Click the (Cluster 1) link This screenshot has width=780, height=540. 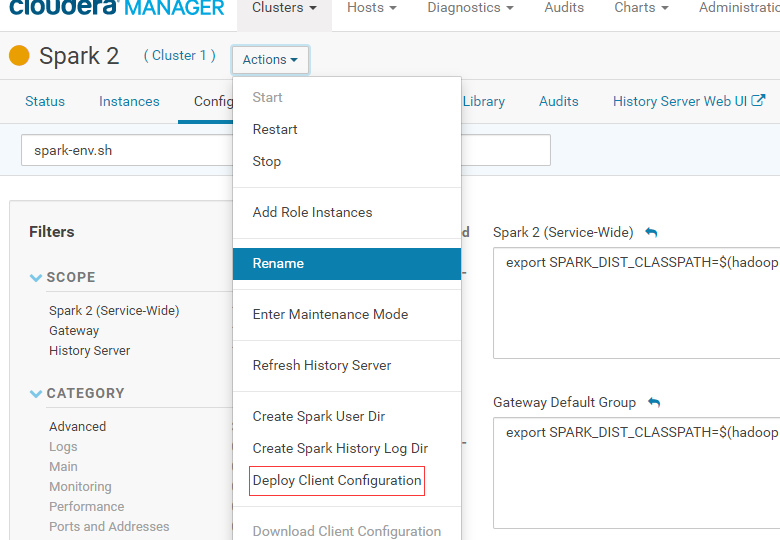pyautogui.click(x=180, y=55)
